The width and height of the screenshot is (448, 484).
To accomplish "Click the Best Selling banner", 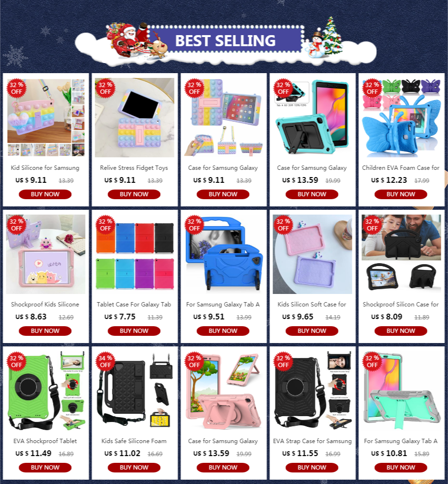I will pos(225,41).
